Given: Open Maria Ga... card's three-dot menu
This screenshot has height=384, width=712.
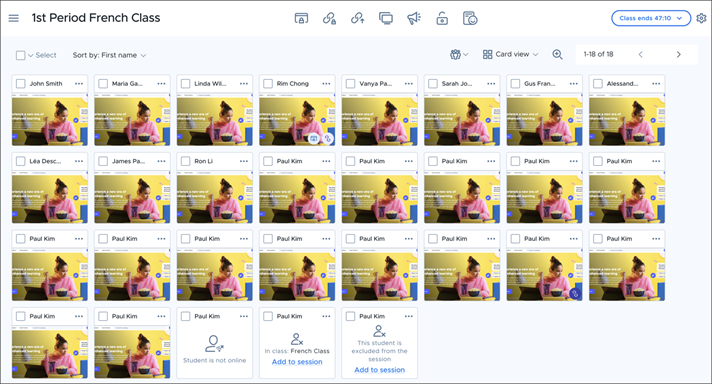Looking at the screenshot, I should (x=161, y=84).
